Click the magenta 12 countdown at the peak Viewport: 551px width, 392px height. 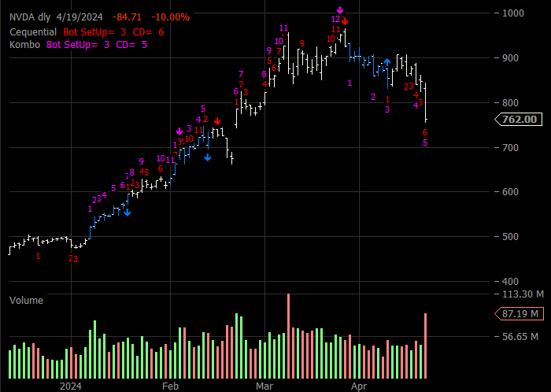(335, 19)
